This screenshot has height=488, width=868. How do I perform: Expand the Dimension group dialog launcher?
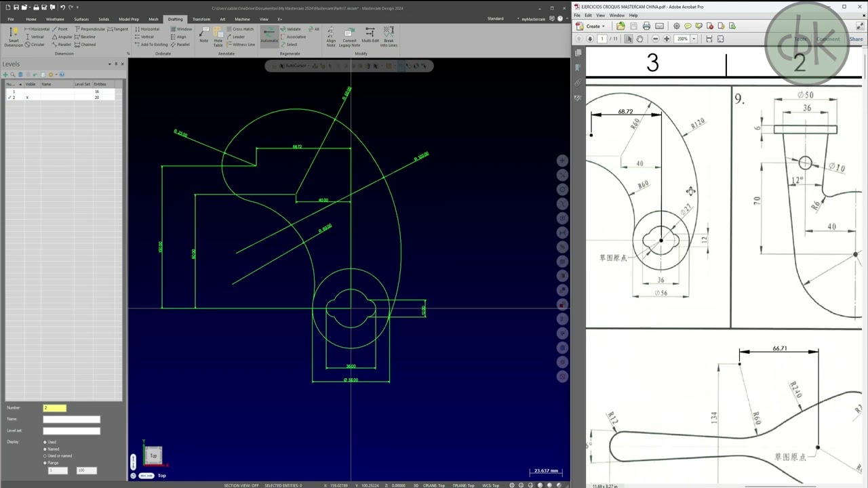[x=127, y=54]
